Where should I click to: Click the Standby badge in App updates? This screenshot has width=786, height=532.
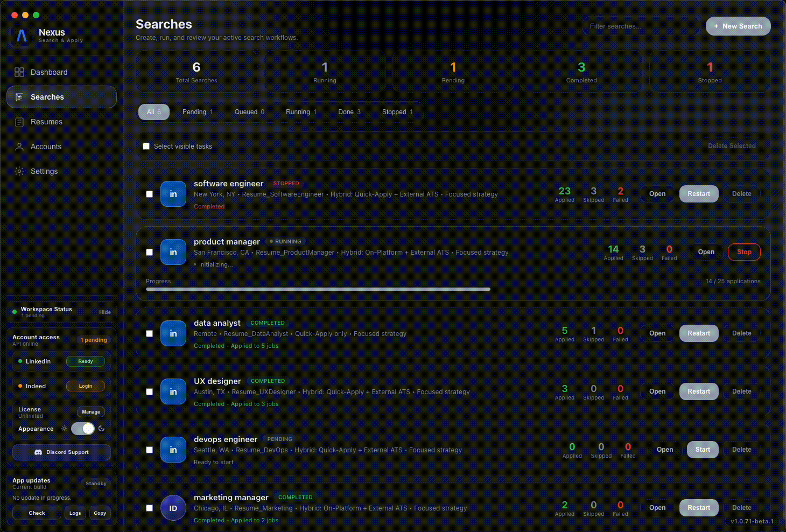point(96,484)
